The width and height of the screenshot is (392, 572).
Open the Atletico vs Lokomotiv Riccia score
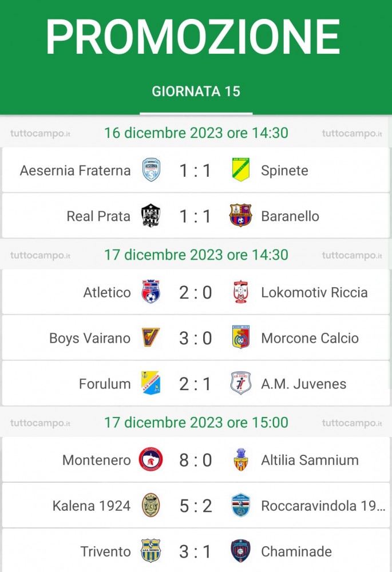196,292
